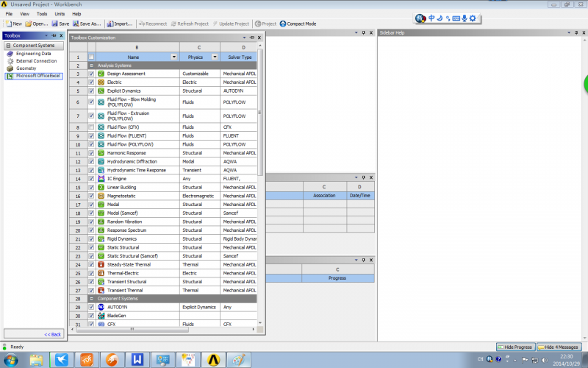Click the table's vertical scrollbar thumb
The height and width of the screenshot is (368, 588).
pos(260,113)
